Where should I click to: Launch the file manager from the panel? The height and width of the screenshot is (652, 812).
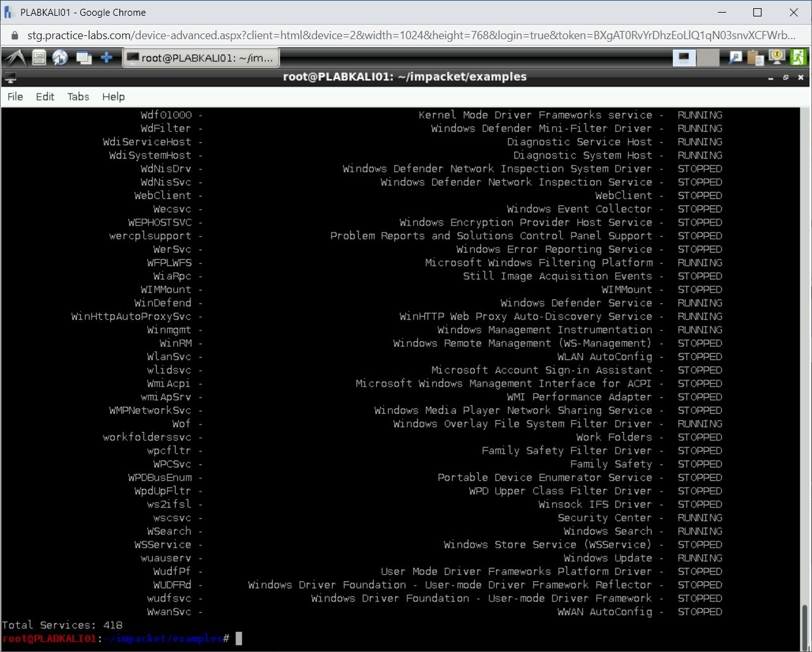[39, 58]
